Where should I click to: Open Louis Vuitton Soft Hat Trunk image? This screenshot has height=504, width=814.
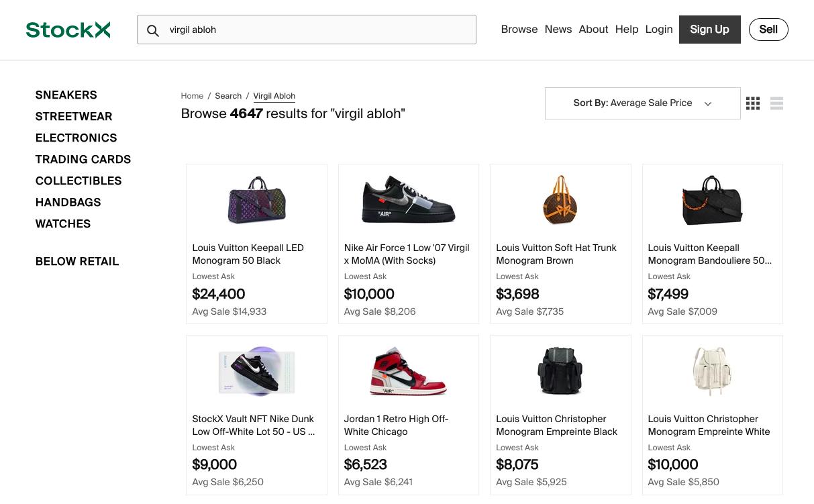pos(560,200)
